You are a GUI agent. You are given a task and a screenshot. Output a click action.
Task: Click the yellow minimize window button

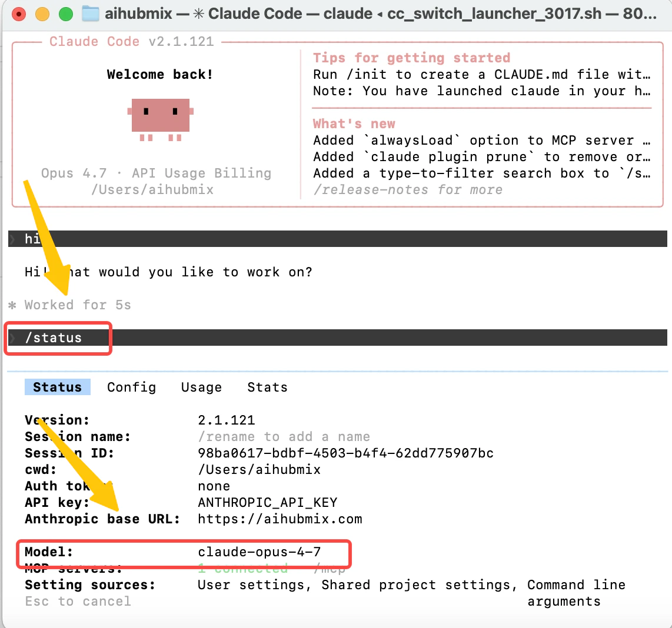(42, 14)
